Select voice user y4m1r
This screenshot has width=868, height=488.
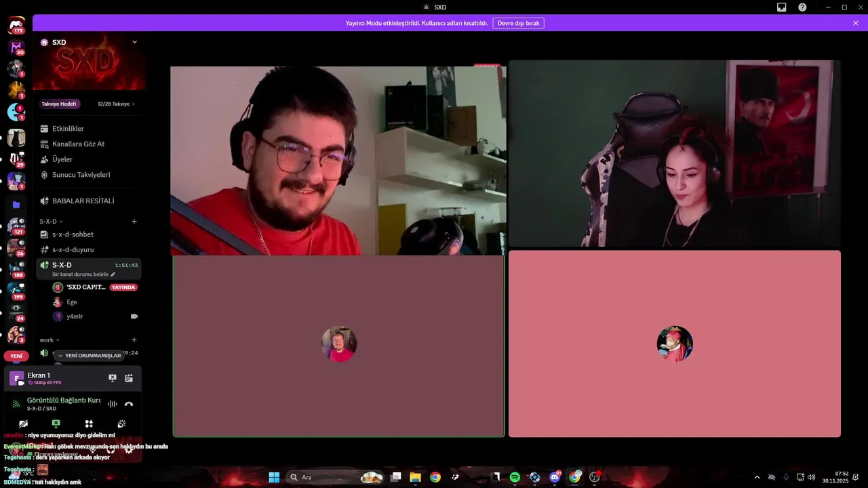96,317
